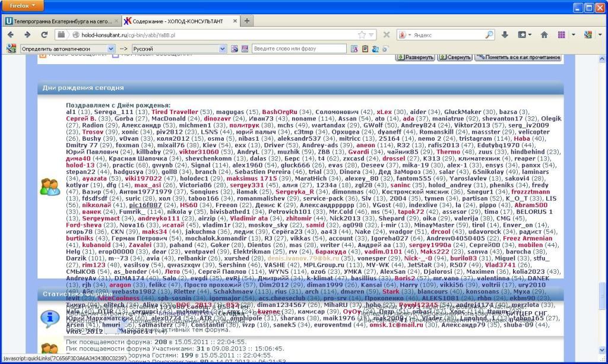Click the vertical scrollbar up arrow
This screenshot has height=364, width=608.
tap(602, 59)
